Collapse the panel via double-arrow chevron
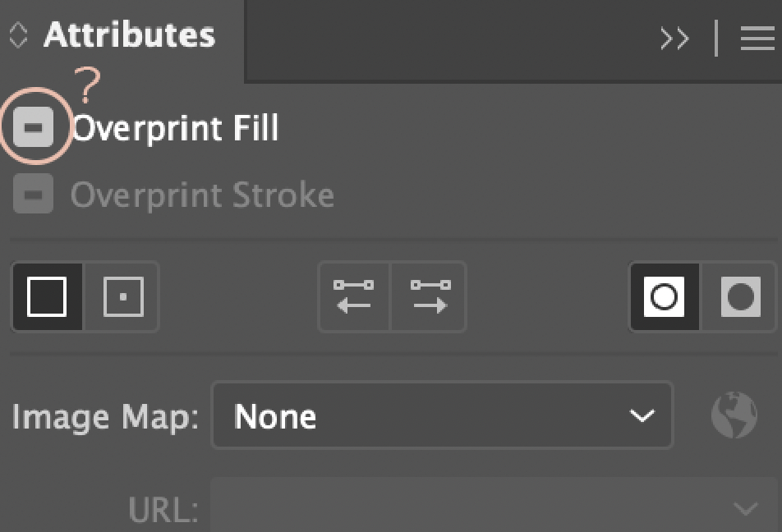The width and height of the screenshot is (782, 532). click(x=675, y=38)
